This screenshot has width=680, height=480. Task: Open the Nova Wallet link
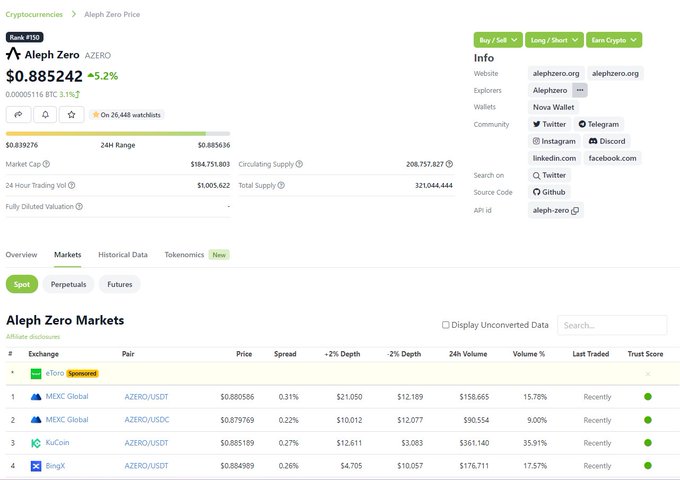tap(553, 107)
